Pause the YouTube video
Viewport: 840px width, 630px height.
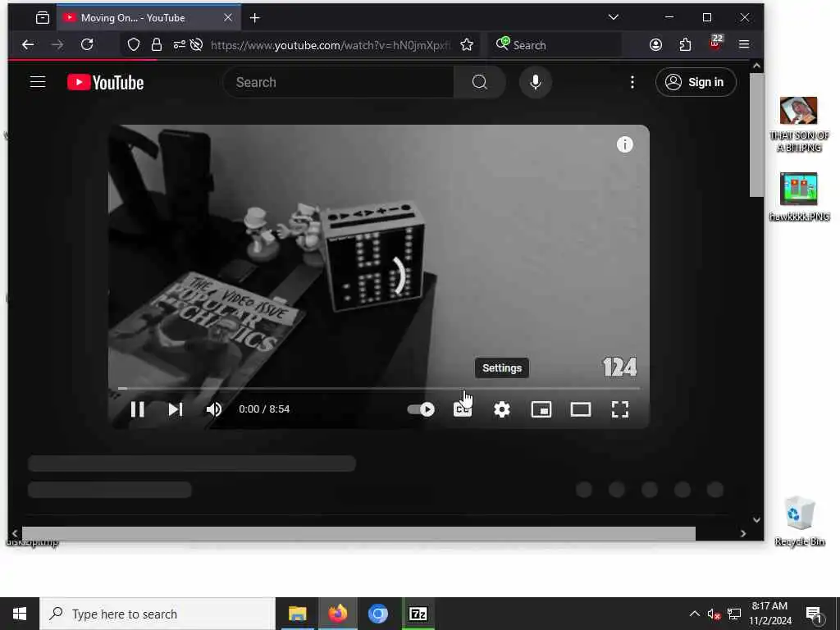point(138,409)
